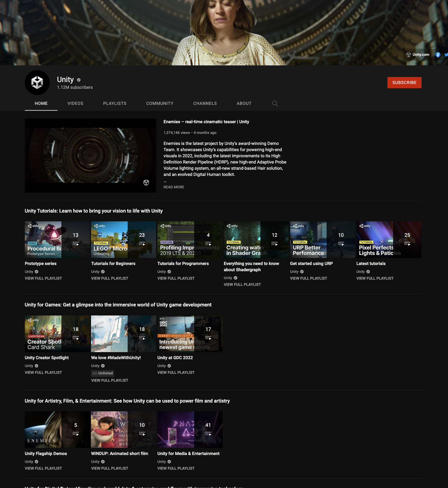Select the Channels tab

point(205,103)
